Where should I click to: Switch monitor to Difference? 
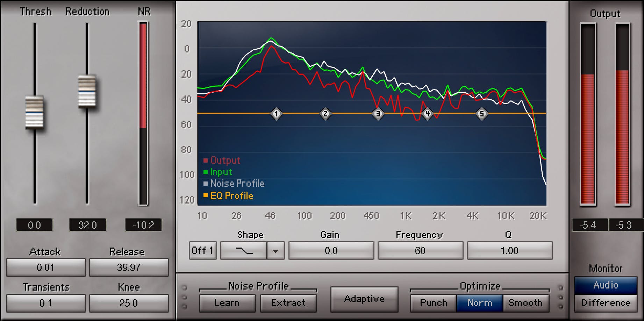pos(606,303)
